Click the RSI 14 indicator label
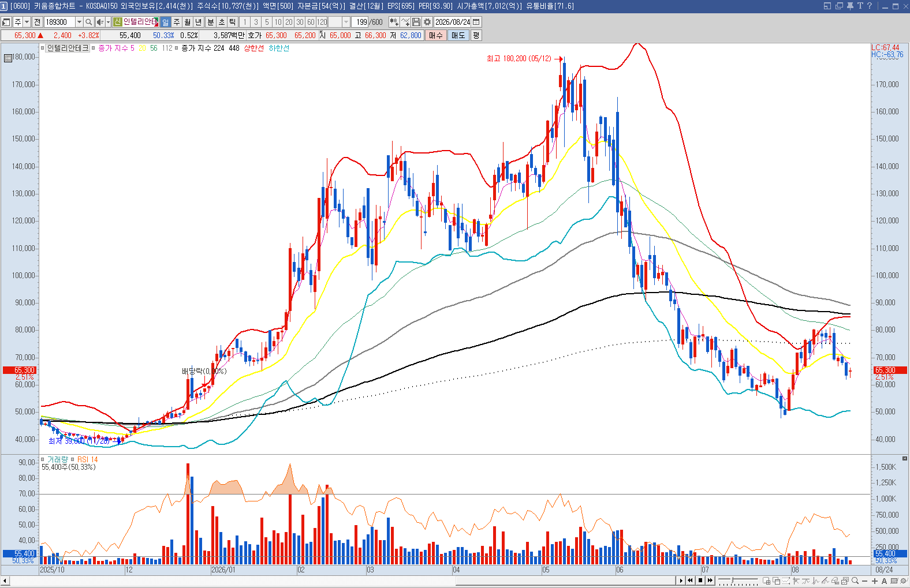This screenshot has height=588, width=910. coord(88,459)
